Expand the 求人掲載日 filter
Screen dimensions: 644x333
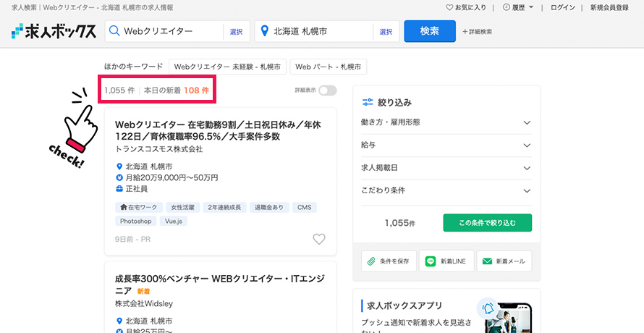coord(446,168)
